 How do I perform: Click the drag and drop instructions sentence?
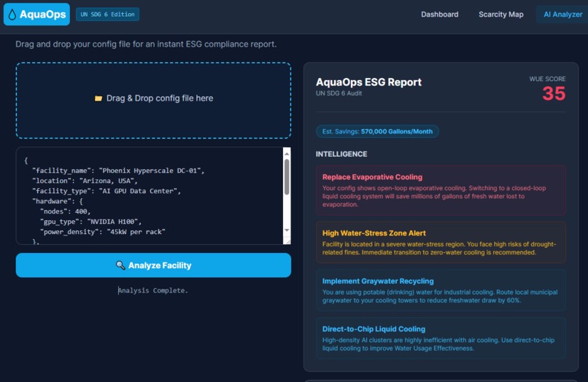(146, 44)
